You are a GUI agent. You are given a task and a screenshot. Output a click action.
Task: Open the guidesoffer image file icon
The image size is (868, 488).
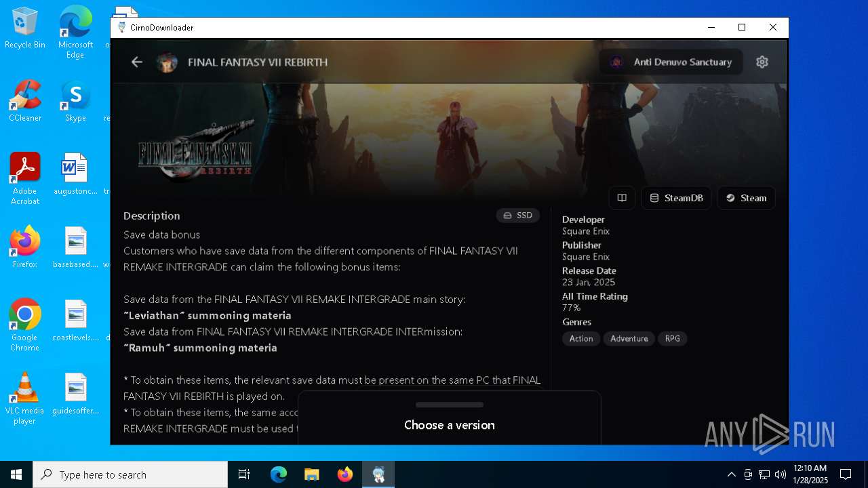coord(75,394)
